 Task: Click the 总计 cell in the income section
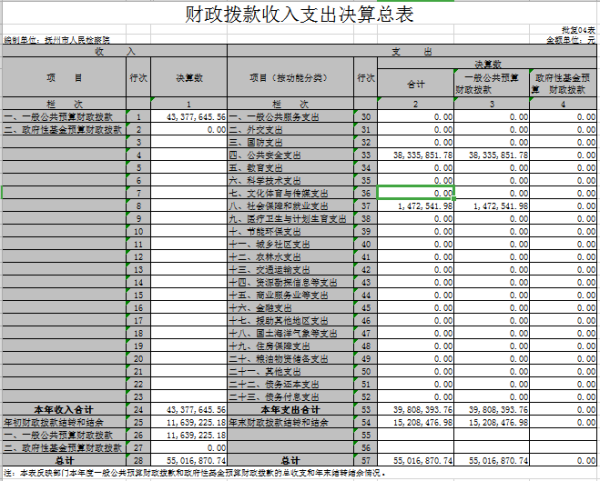click(x=64, y=460)
